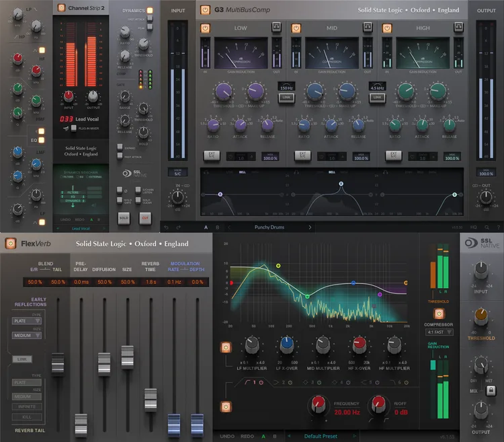The width and height of the screenshot is (504, 442).
Task: Toggle EQ band 1 power icon
Action: pos(261,383)
